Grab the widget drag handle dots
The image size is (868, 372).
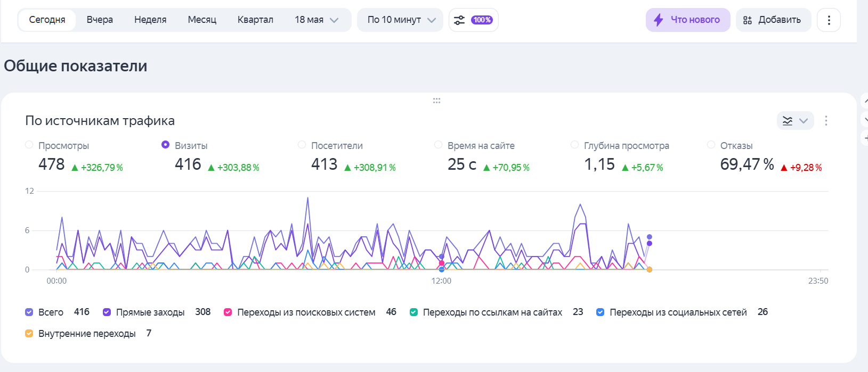coord(436,101)
